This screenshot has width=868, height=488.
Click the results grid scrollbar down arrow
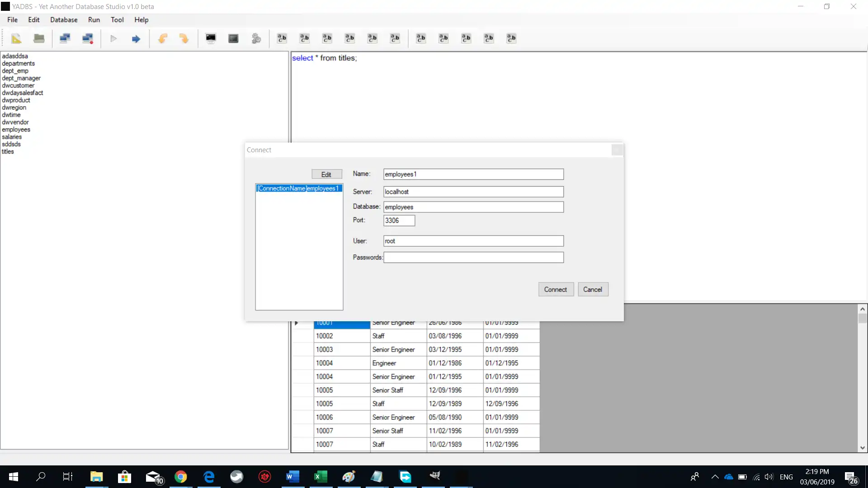(863, 448)
